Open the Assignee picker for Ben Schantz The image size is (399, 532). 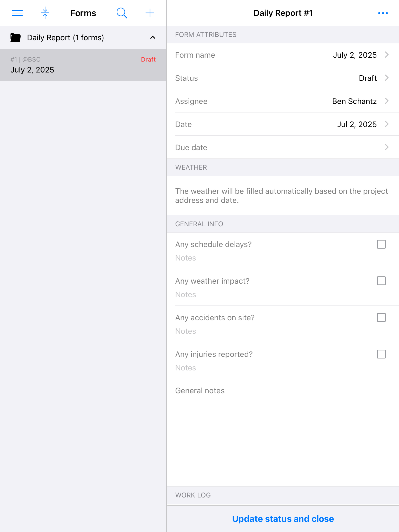pos(283,101)
